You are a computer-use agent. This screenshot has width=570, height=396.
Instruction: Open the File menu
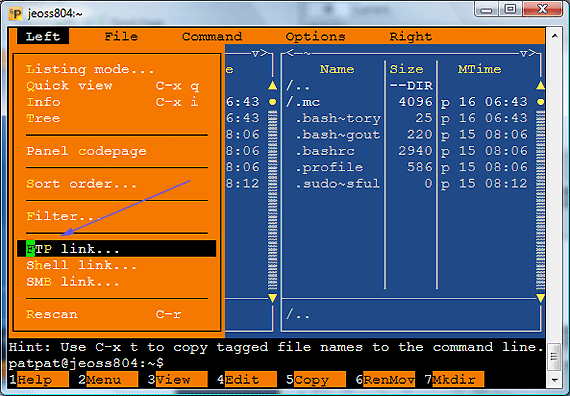point(121,36)
